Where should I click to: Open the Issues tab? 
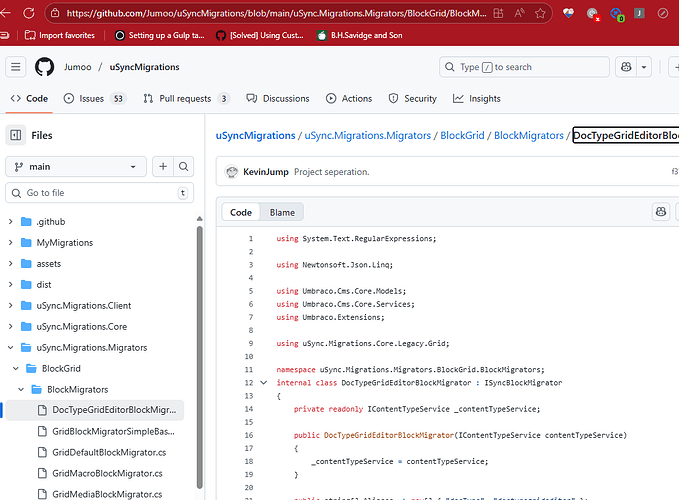(x=95, y=99)
